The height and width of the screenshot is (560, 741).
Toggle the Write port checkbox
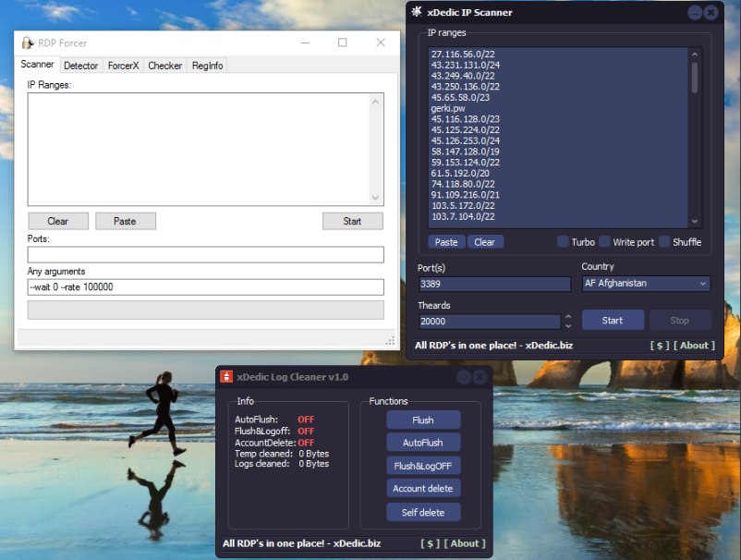(605, 242)
